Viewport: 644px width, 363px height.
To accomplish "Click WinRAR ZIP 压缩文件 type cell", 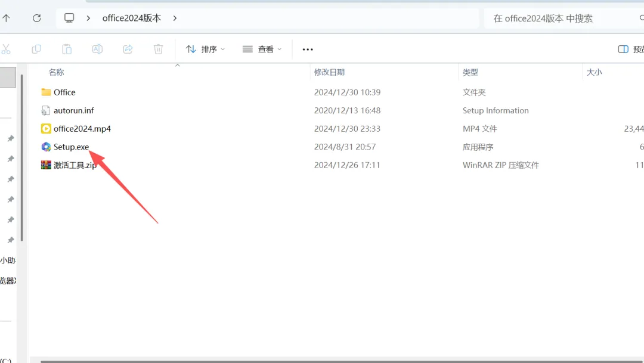I will tap(501, 165).
